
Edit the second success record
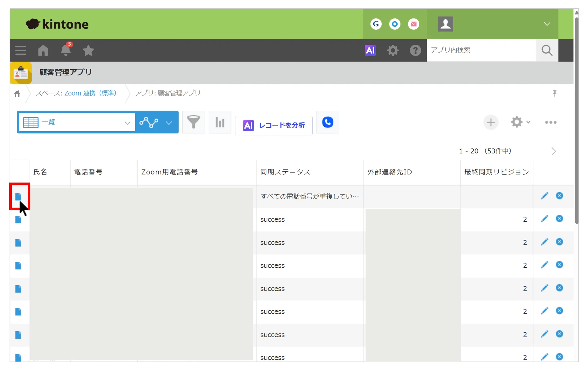click(544, 242)
